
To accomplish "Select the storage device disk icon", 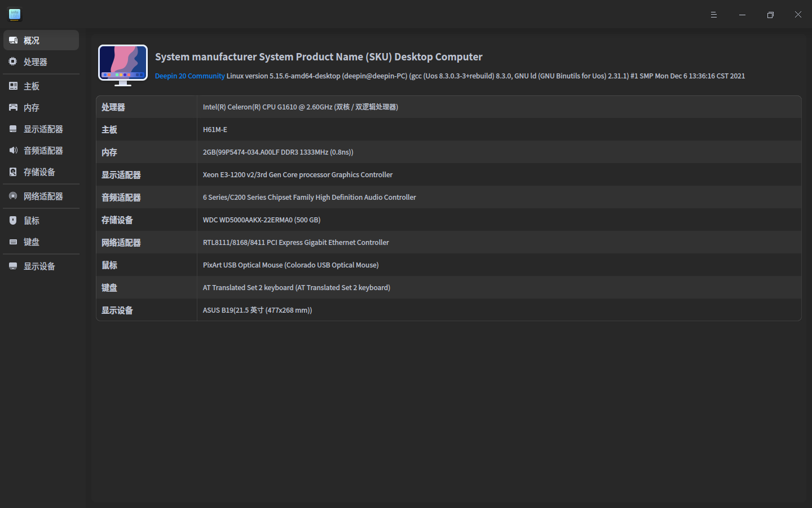I will pyautogui.click(x=13, y=172).
